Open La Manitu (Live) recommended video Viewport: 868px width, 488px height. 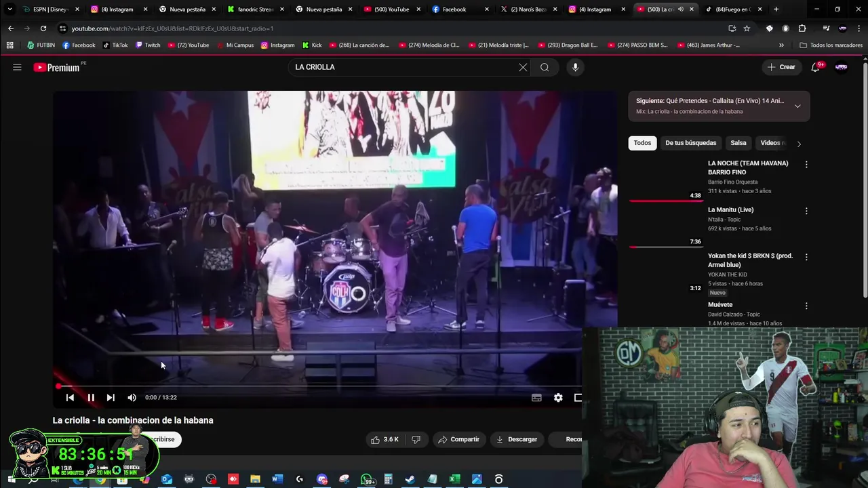(x=730, y=210)
